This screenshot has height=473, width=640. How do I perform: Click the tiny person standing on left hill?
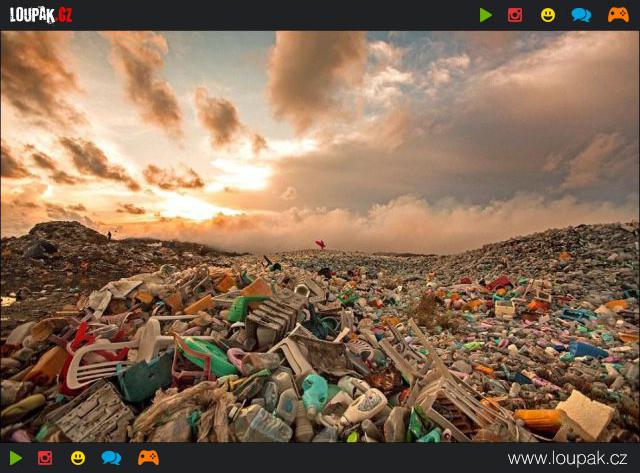[x=109, y=236]
